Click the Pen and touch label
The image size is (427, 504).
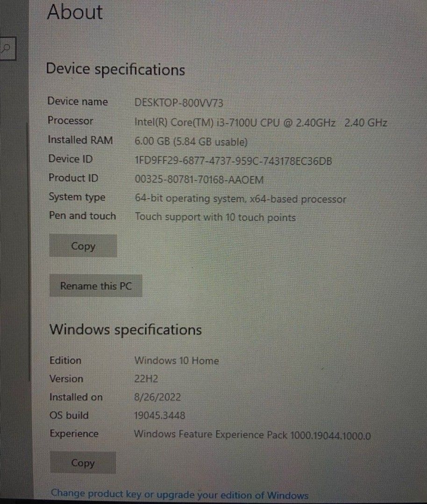(82, 215)
